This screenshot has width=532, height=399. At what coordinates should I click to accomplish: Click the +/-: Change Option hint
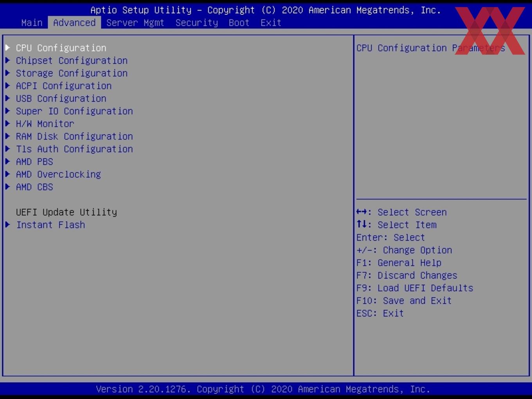coord(404,250)
